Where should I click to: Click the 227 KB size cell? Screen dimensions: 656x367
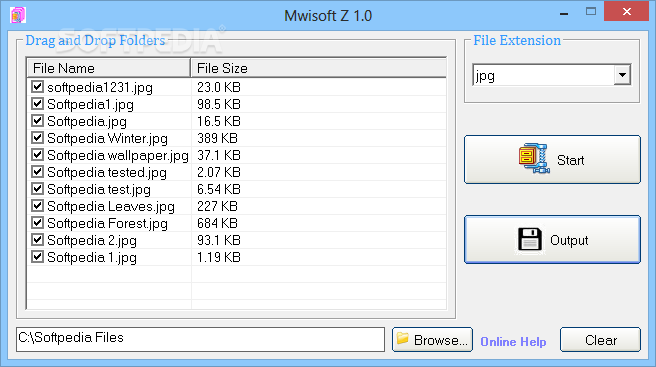coord(217,206)
